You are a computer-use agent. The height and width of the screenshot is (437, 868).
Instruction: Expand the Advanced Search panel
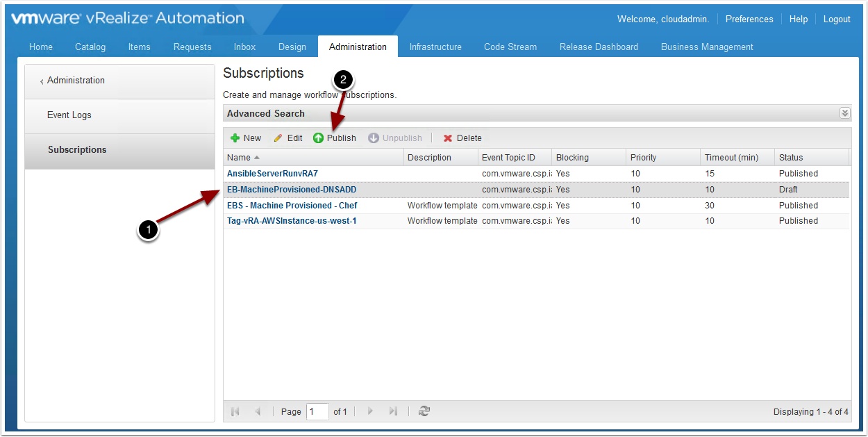pyautogui.click(x=844, y=113)
